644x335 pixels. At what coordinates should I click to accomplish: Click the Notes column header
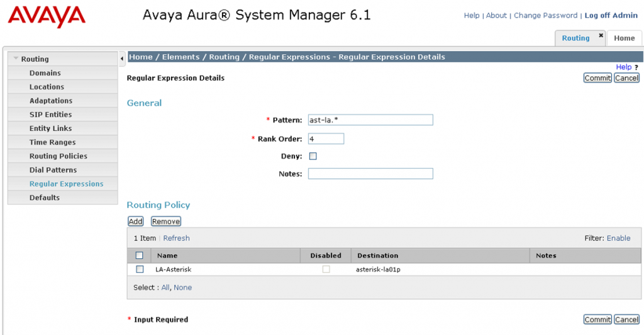tap(546, 255)
